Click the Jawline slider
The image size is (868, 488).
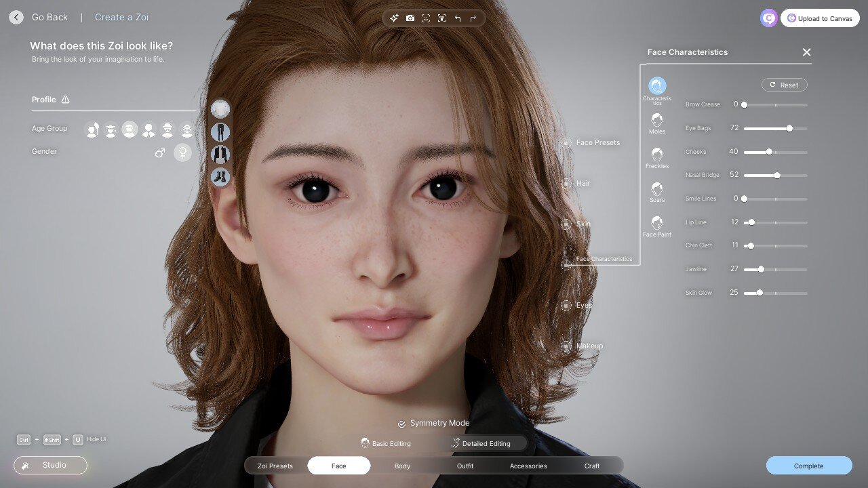click(x=775, y=269)
